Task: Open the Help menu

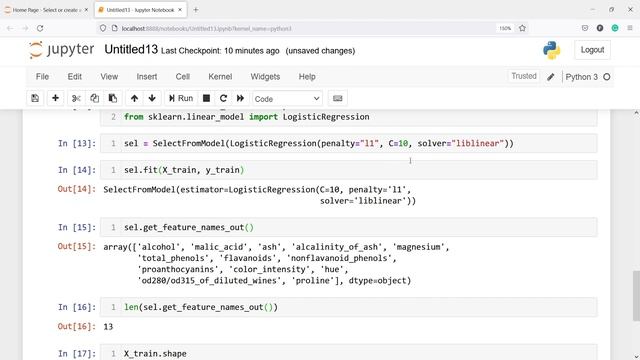Action: 307,77
